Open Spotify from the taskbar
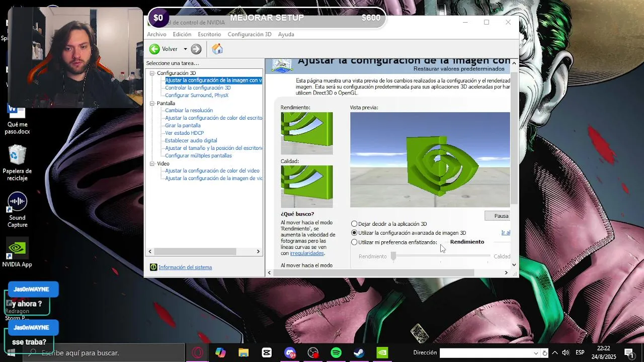The width and height of the screenshot is (644, 362). click(336, 352)
